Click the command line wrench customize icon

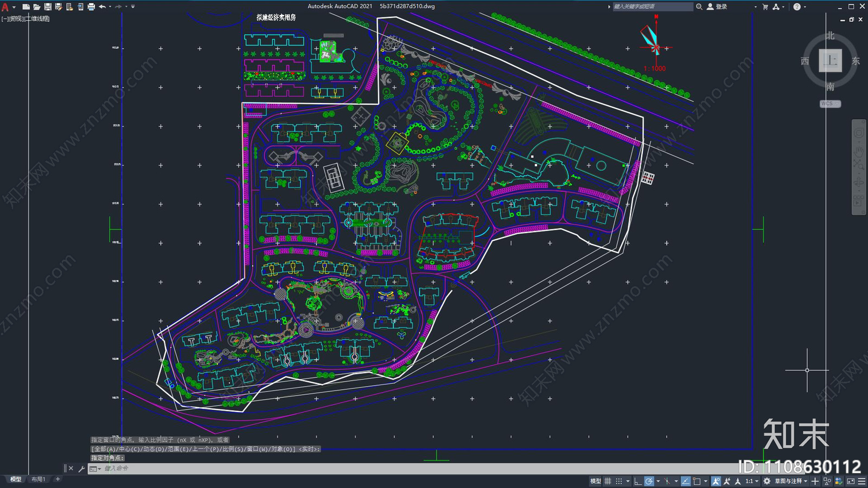pos(81,468)
